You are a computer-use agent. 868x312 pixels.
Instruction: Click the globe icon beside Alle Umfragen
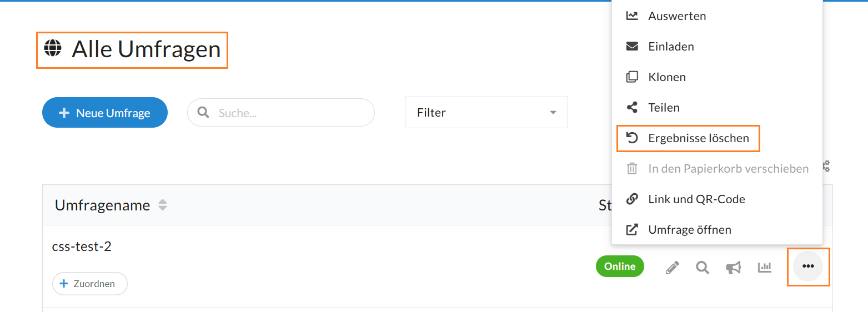click(53, 49)
